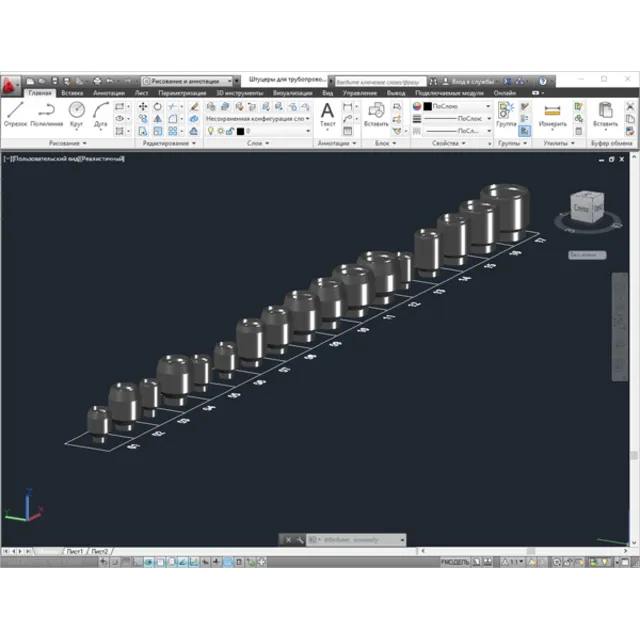Click the horizontal scrollbar below the viewport
This screenshot has height=640, width=640.
(524, 551)
